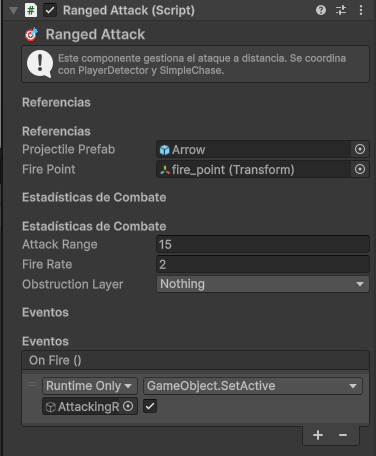Click the On Fire () event header
Screen dimensions: 376x456
pyautogui.click(x=196, y=360)
